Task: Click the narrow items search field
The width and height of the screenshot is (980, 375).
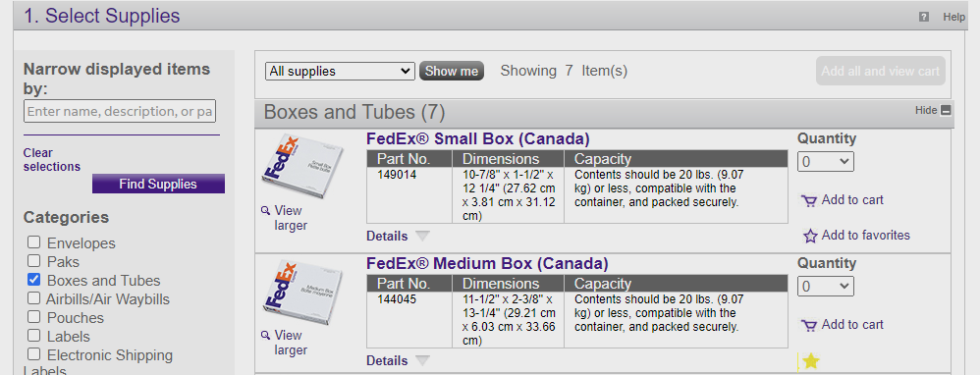Action: coord(120,111)
